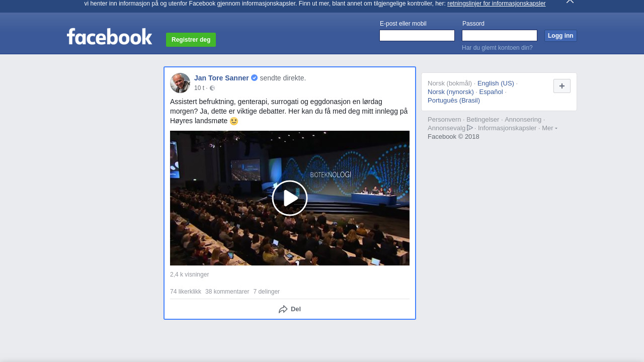Switch language to Norsk (nynorsk)

point(451,92)
